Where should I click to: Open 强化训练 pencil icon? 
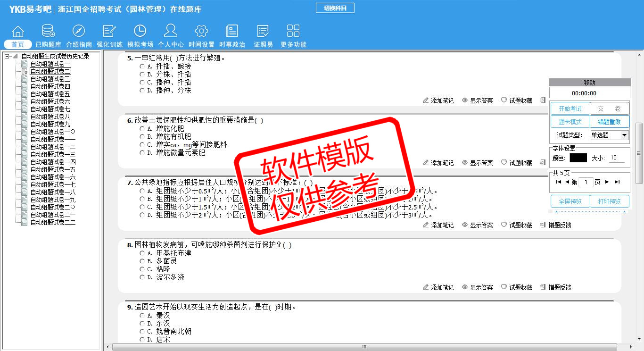pyautogui.click(x=109, y=31)
